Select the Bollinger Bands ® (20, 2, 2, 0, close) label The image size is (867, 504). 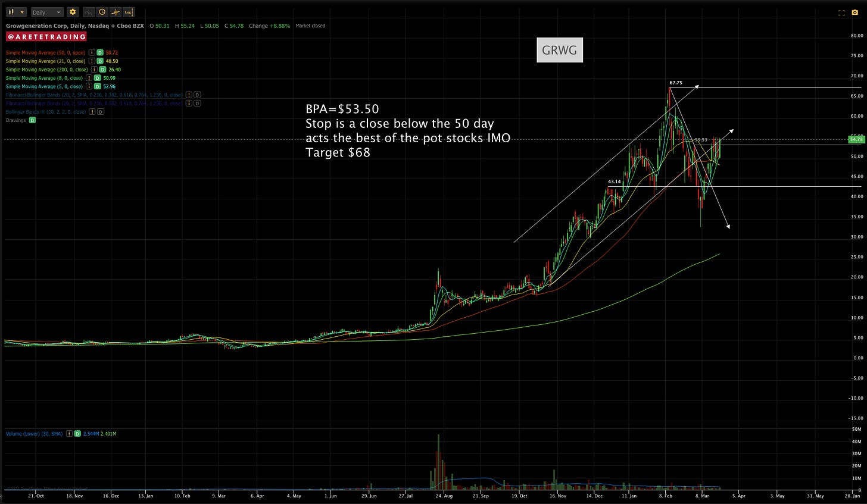tap(45, 112)
